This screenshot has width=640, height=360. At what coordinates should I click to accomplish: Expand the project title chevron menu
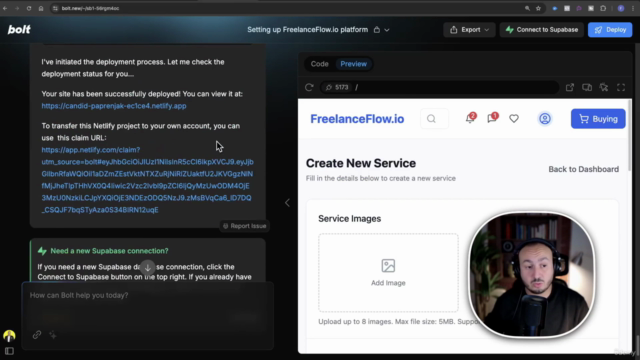387,30
